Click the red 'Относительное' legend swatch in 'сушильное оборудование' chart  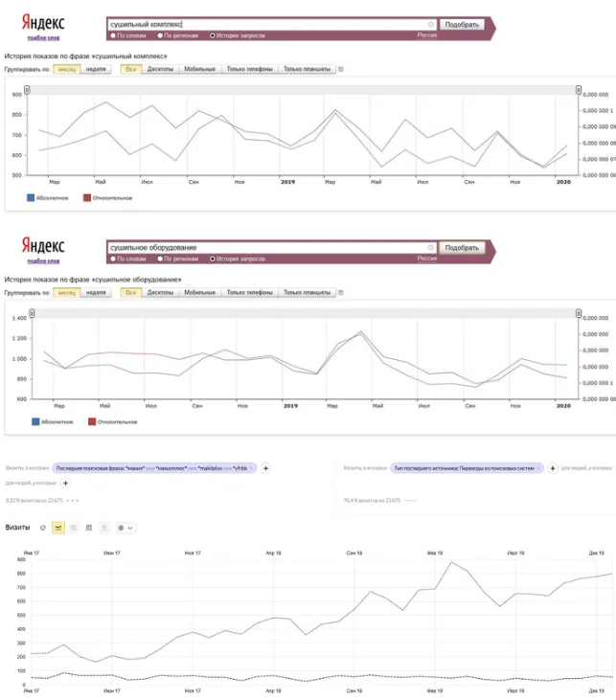(x=92, y=421)
